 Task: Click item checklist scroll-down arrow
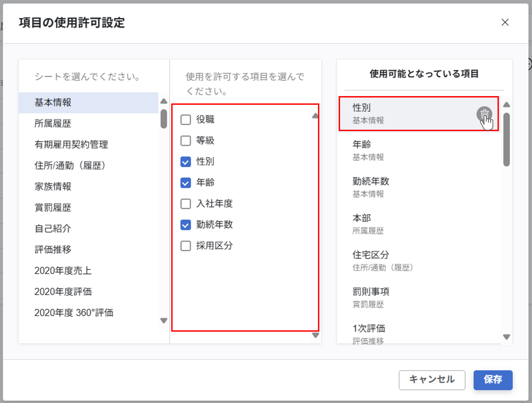pos(315,335)
